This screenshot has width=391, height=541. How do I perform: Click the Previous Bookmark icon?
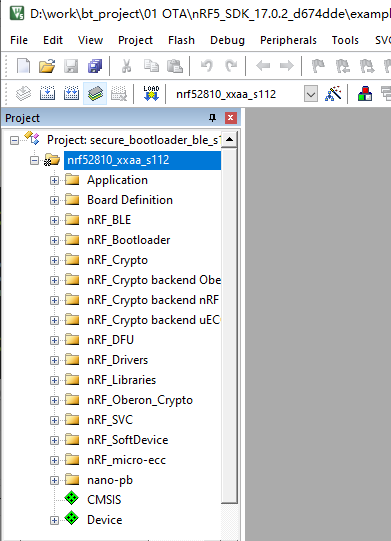tap(342, 66)
